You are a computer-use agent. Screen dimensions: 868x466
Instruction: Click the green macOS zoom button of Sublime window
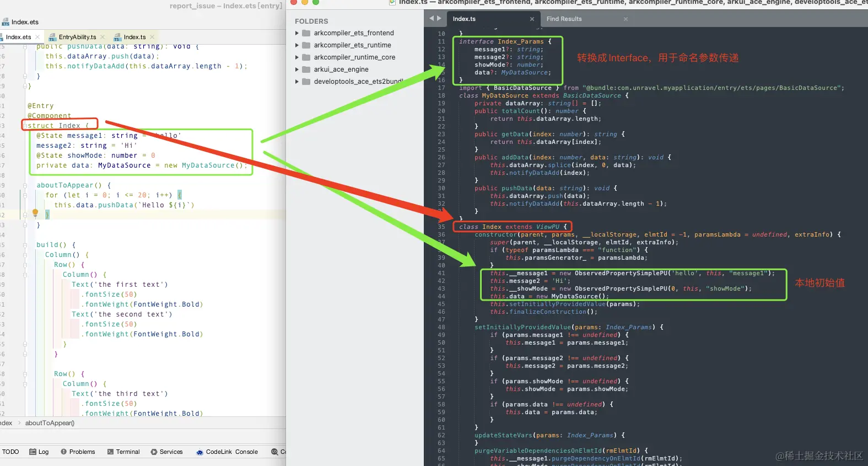pos(316,2)
